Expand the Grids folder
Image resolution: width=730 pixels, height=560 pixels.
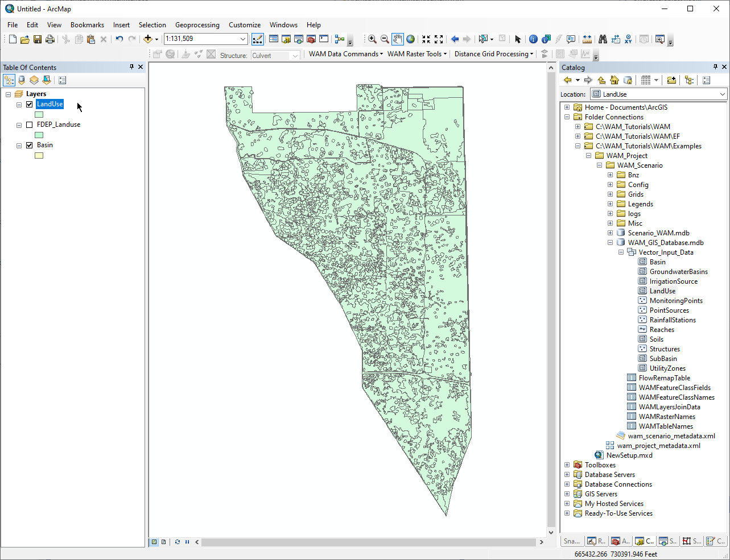coord(610,194)
